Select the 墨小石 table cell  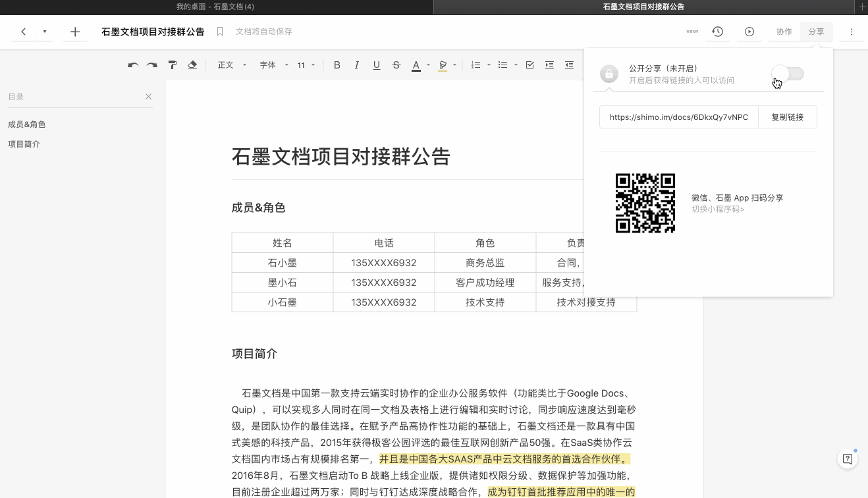(283, 283)
